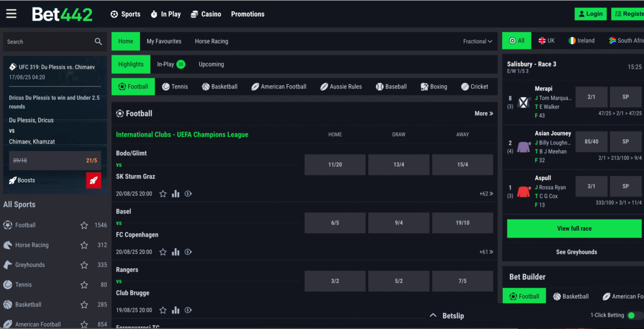
Task: Click the Horse Racing icon in All Sports
Action: (8, 245)
